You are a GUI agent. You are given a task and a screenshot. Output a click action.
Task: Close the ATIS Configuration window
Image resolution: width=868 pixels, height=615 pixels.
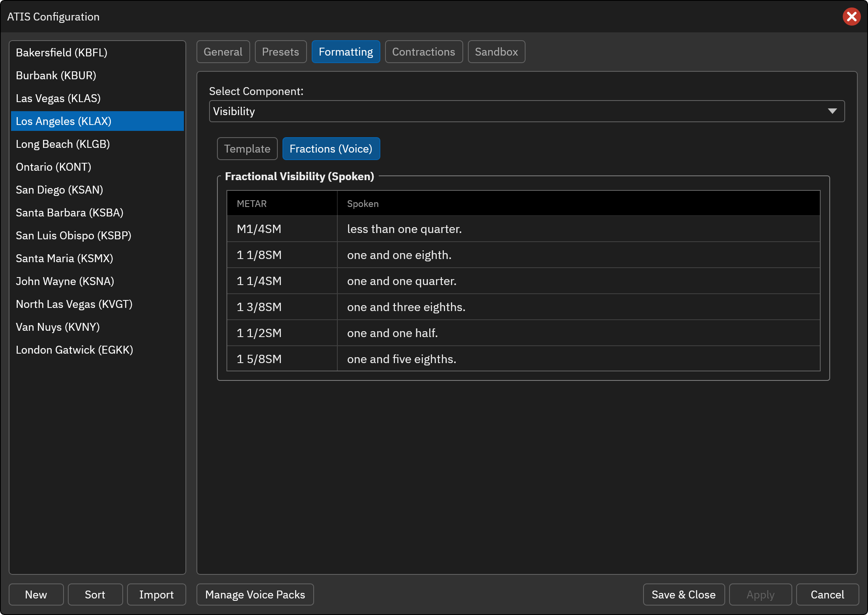tap(851, 17)
